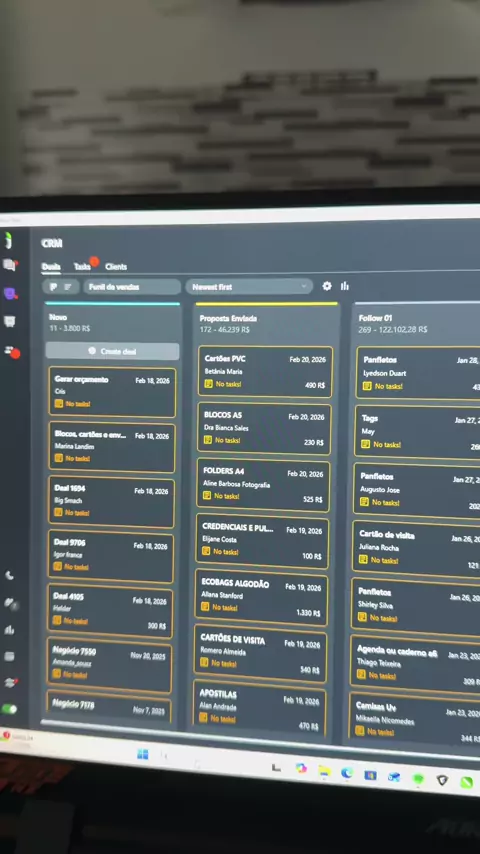Screen dimensions: 480x854
Task: Open the bar chart statistics sidebar icon
Action: (x=9, y=630)
